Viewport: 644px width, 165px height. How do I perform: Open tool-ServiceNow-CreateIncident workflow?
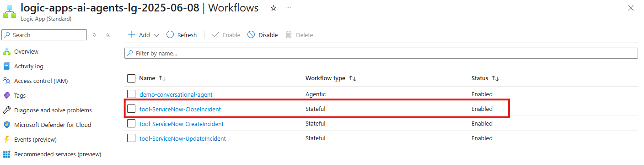pos(182,124)
